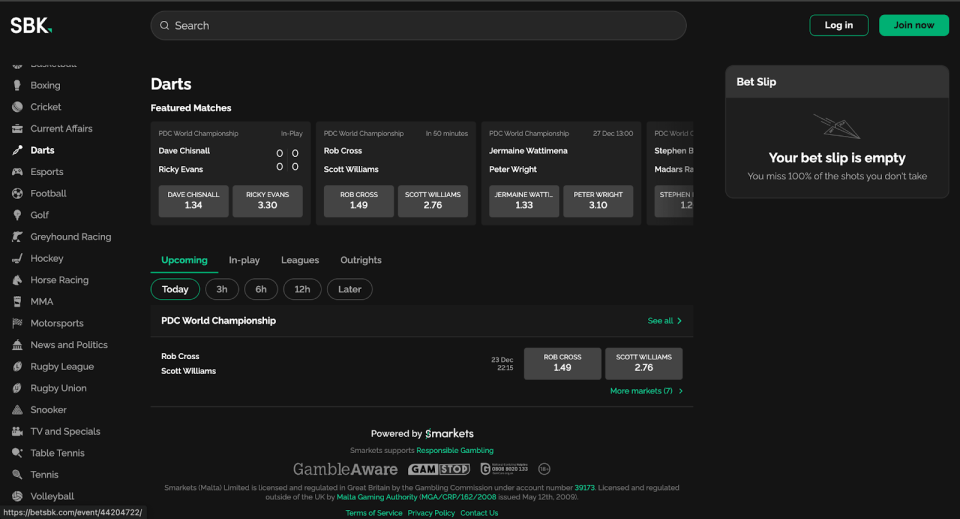The image size is (960, 519).
Task: Open the Volleyball icon
Action: [17, 496]
